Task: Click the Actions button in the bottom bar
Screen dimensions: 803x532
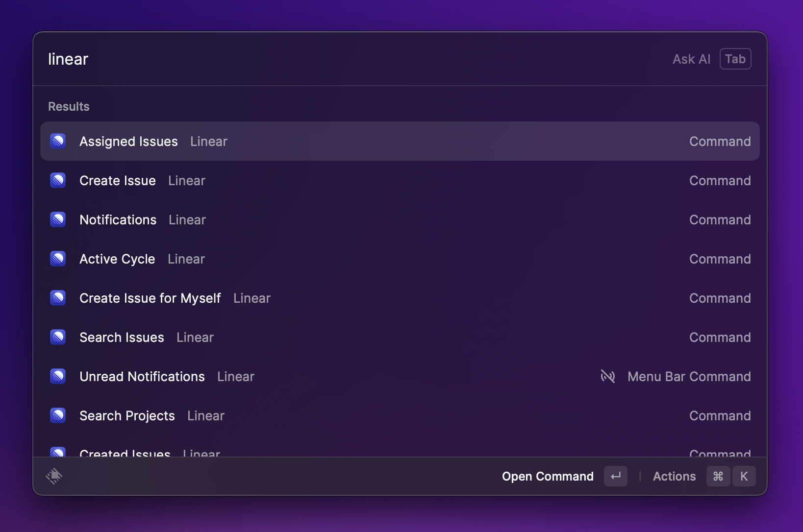Action: pos(674,476)
